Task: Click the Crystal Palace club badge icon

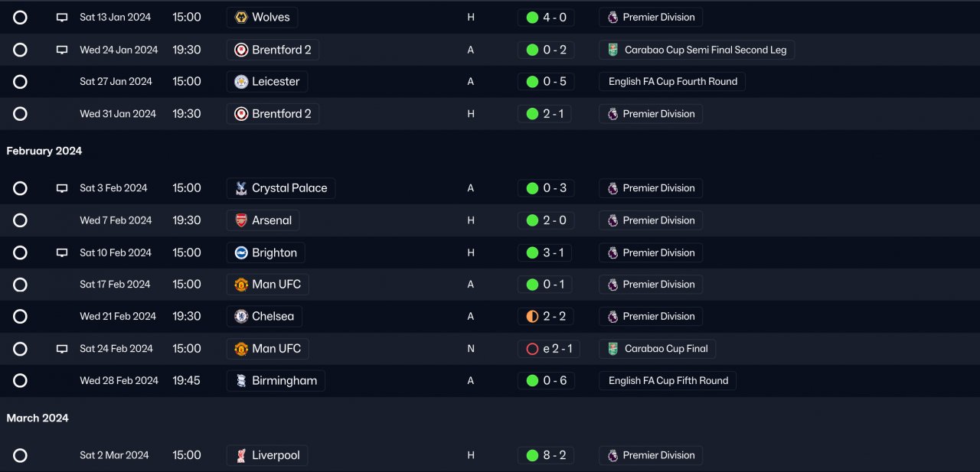Action: 241,188
